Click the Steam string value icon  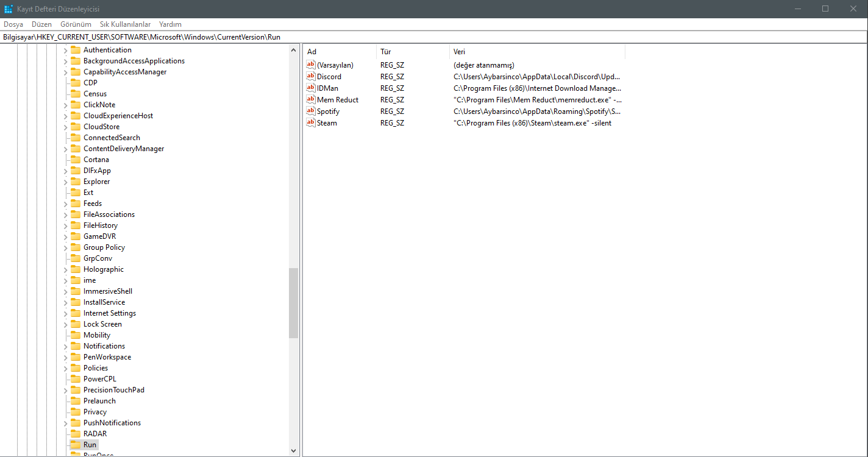(x=311, y=122)
